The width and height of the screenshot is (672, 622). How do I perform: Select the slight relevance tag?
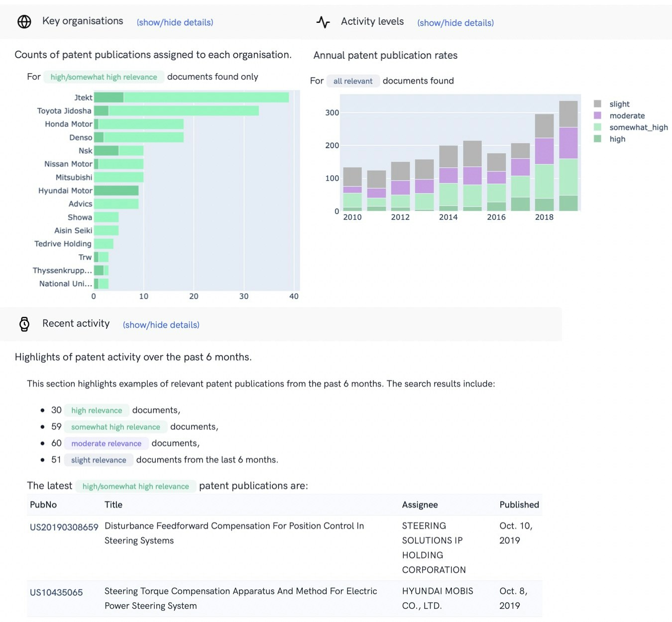click(98, 460)
